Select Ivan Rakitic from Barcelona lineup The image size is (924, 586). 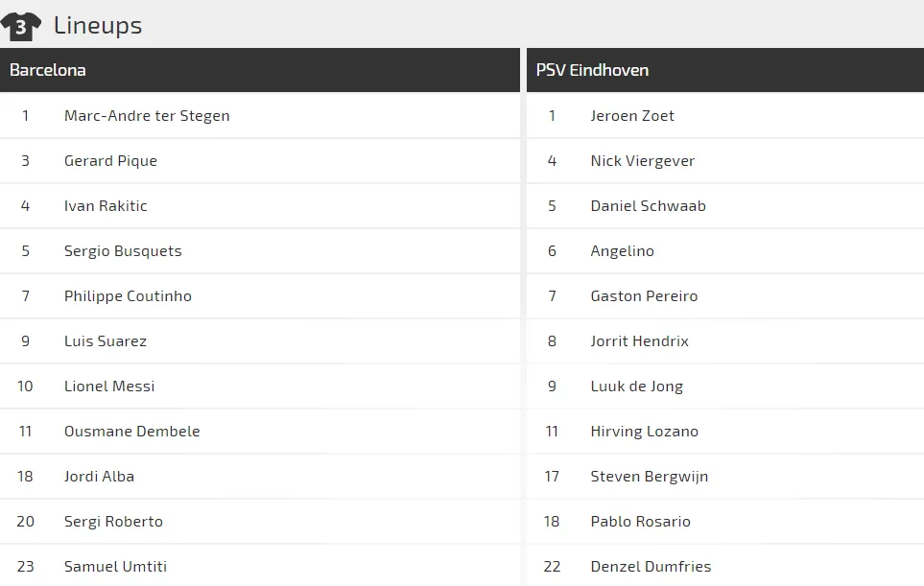tap(106, 206)
